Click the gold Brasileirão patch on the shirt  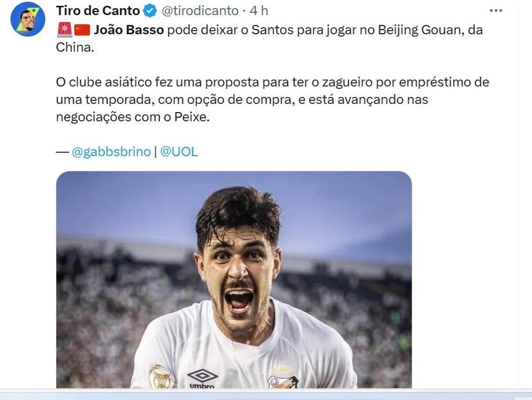[161, 377]
